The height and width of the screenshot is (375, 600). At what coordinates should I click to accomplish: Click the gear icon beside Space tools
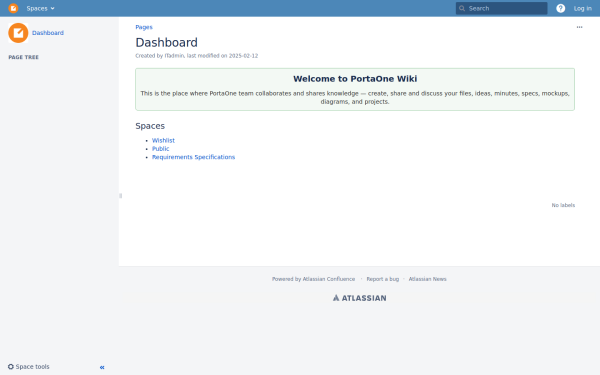[x=11, y=367]
